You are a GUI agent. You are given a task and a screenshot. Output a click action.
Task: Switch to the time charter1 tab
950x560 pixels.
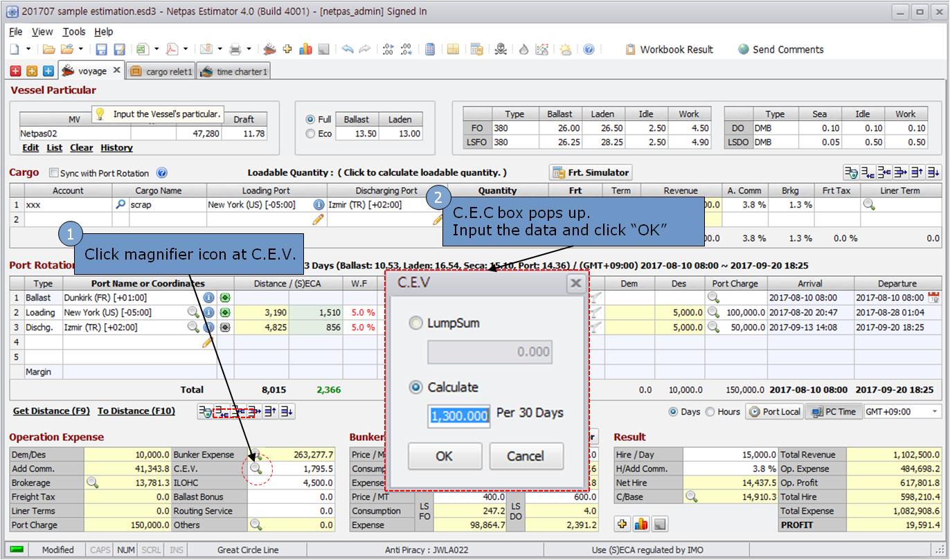tap(233, 71)
